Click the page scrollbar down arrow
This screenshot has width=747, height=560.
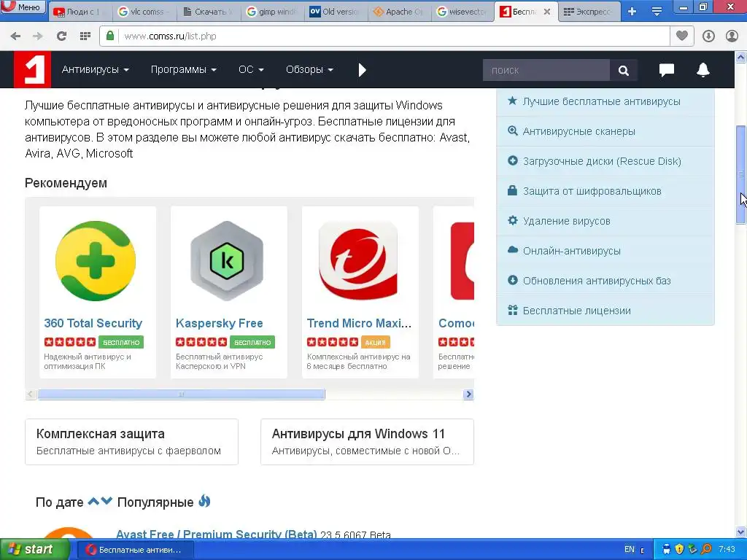pos(741,532)
